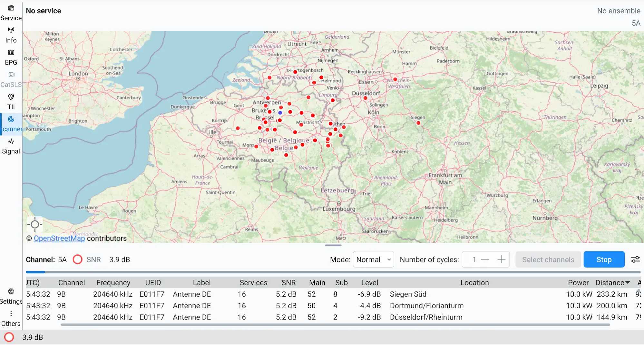Stop the channel scan
Viewport: 644px width, 345px height.
(x=604, y=259)
